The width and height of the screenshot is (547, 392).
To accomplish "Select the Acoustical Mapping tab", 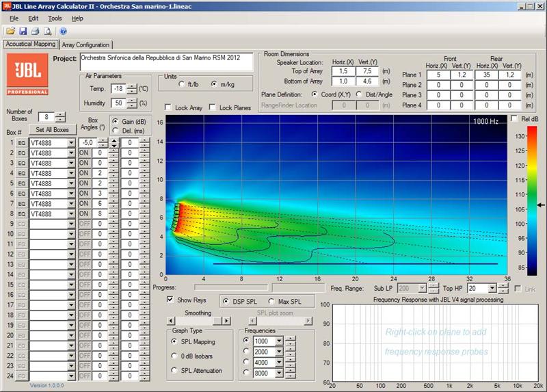I will [x=31, y=44].
